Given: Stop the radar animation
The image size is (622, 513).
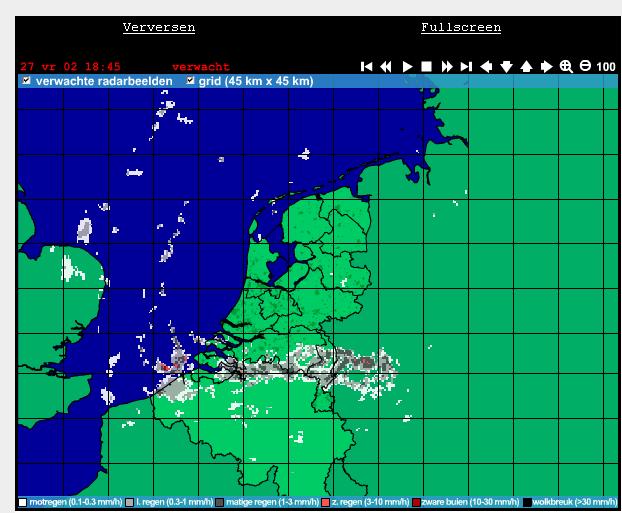Looking at the screenshot, I should tap(426, 66).
